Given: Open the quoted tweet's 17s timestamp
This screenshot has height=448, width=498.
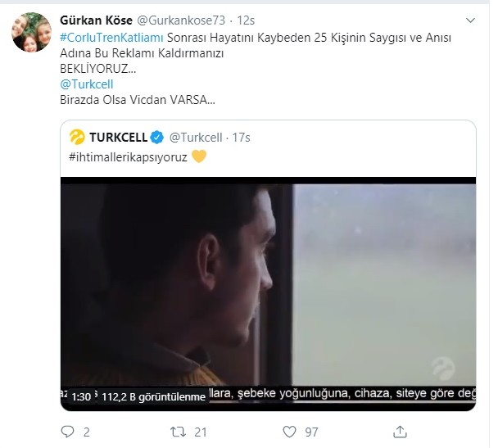Looking at the screenshot, I should click(x=241, y=138).
